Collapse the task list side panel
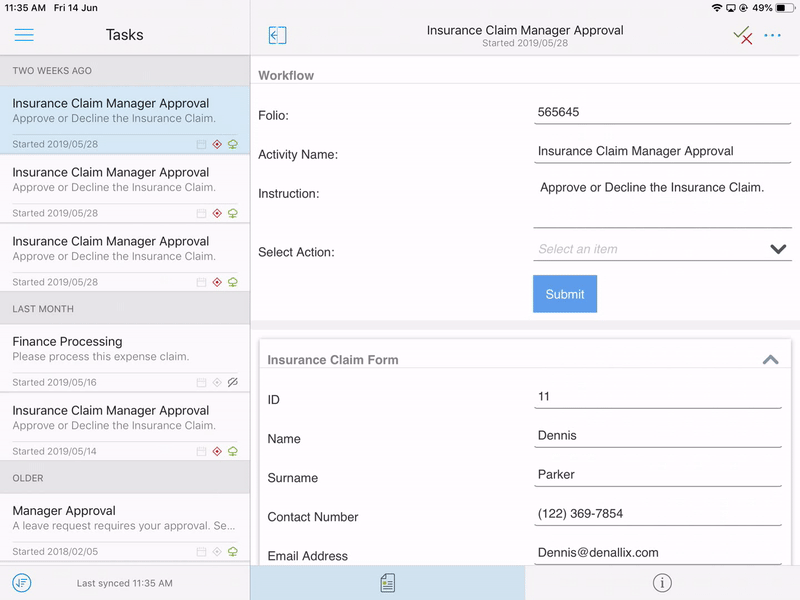The image size is (800, 600). point(277,35)
